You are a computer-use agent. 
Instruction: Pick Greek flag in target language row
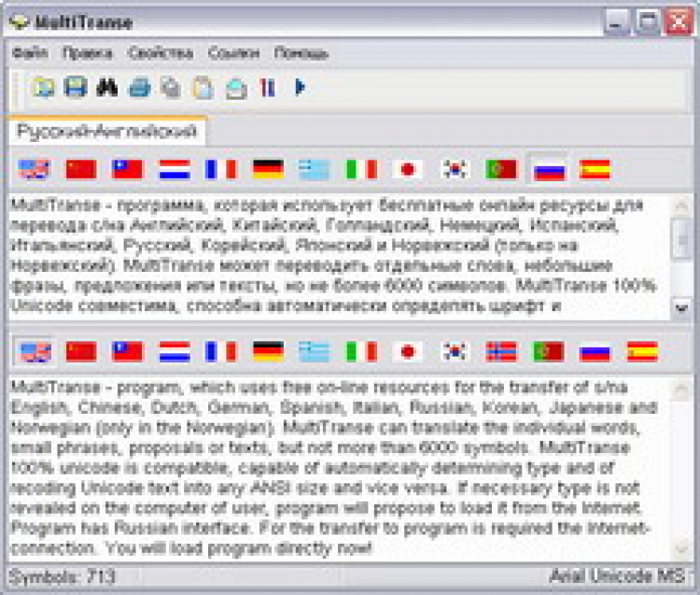[315, 351]
